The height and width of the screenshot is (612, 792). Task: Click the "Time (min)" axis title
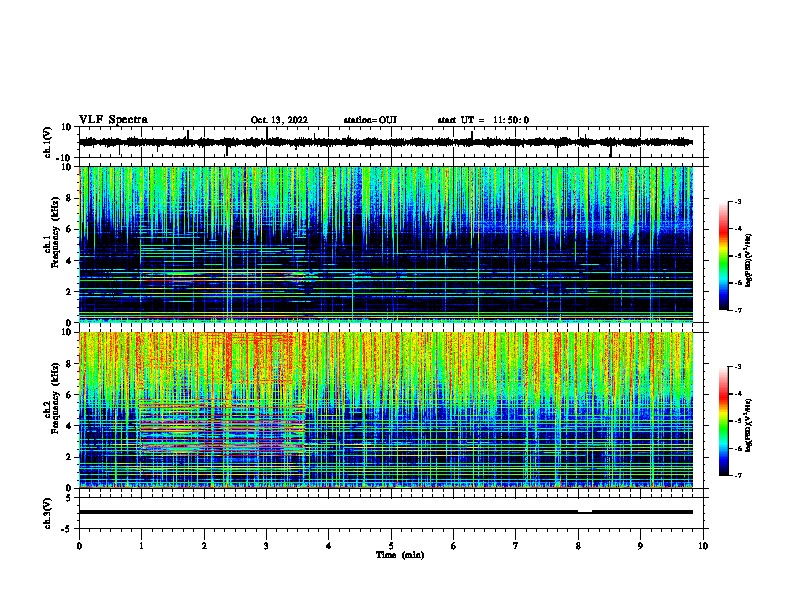point(400,555)
